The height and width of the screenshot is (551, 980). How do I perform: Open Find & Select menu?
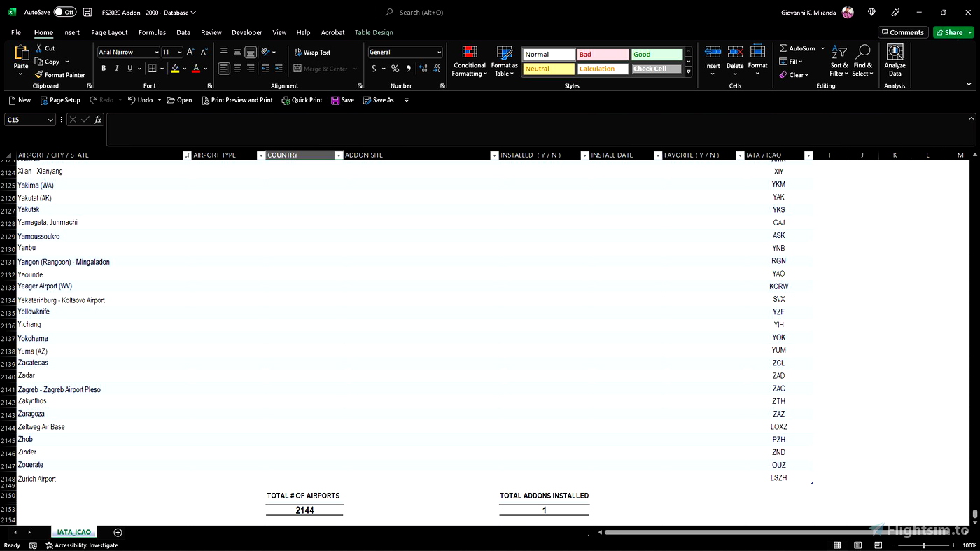863,61
